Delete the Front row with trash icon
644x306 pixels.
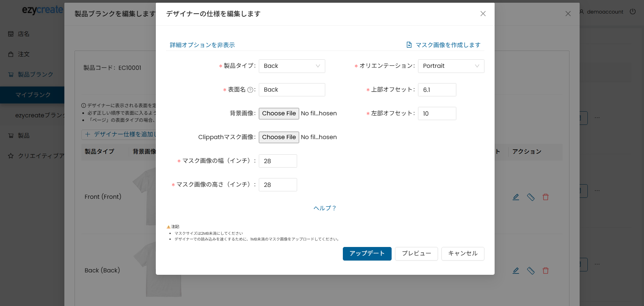[x=545, y=197]
